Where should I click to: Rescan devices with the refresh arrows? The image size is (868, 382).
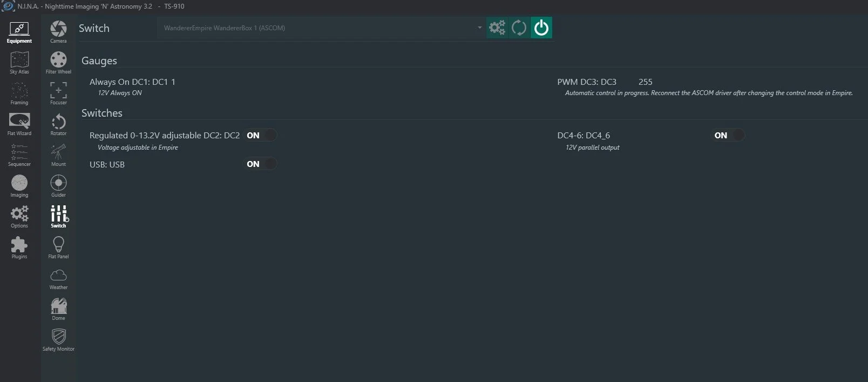tap(519, 28)
